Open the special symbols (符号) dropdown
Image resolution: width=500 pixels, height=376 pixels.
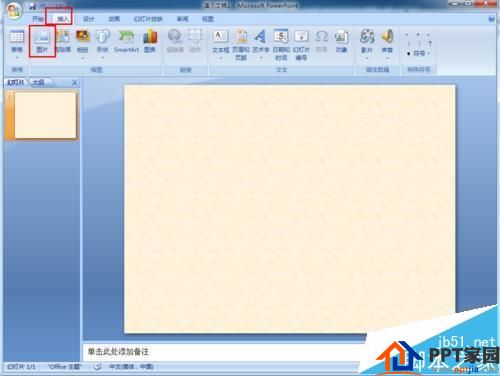point(419,53)
